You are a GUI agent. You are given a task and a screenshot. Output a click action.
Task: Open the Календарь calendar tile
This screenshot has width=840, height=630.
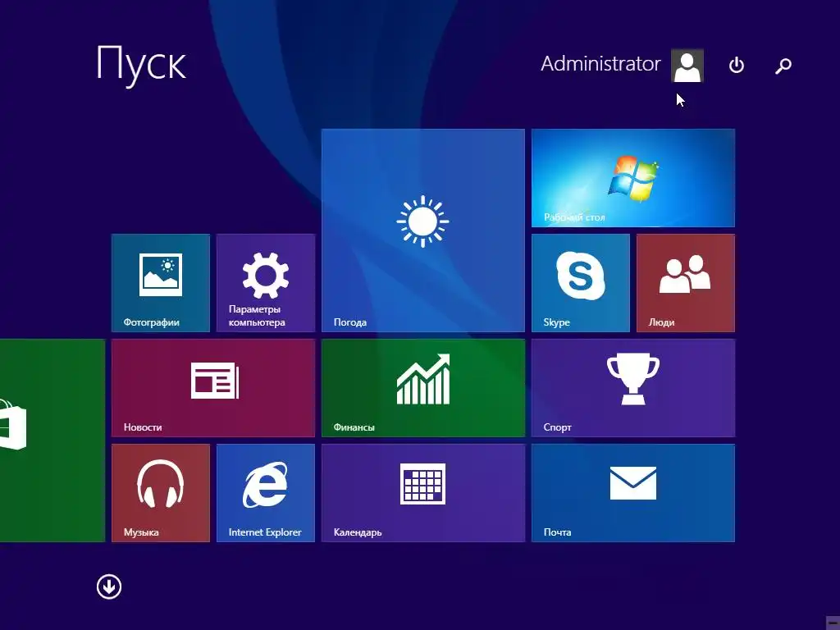click(x=423, y=493)
